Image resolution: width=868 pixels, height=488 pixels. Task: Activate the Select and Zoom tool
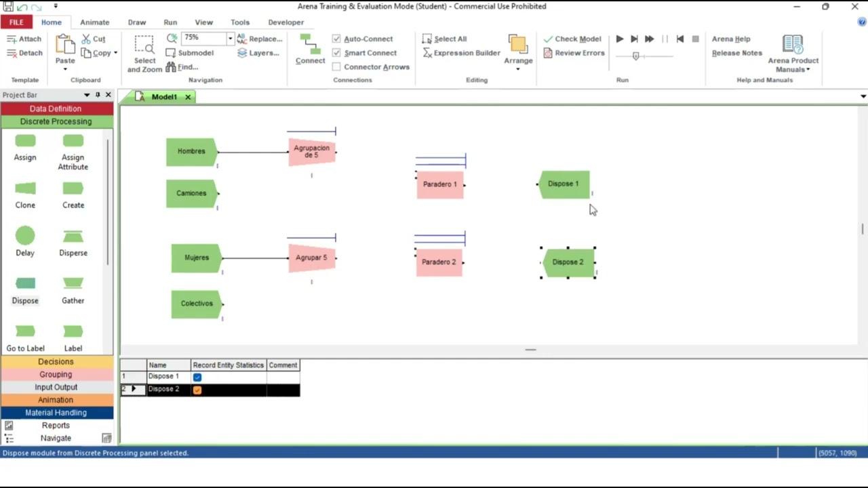[x=144, y=54]
